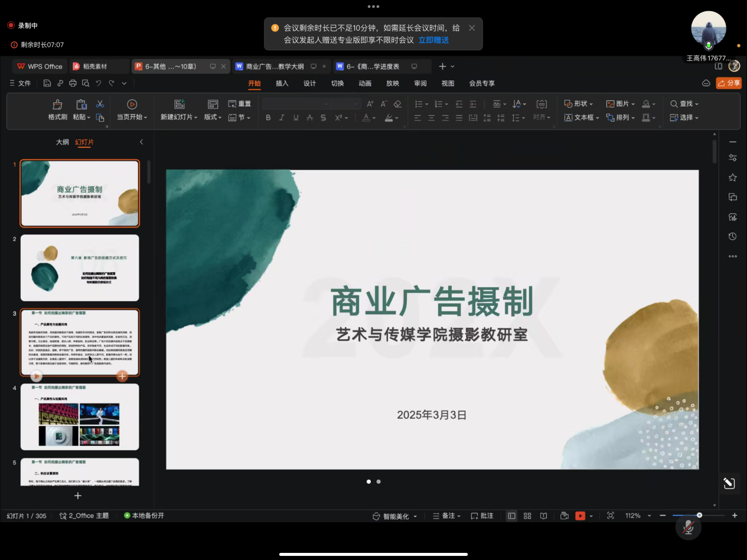The image size is (747, 560).
Task: Switch to the 大纲 outline panel tab
Action: click(63, 142)
